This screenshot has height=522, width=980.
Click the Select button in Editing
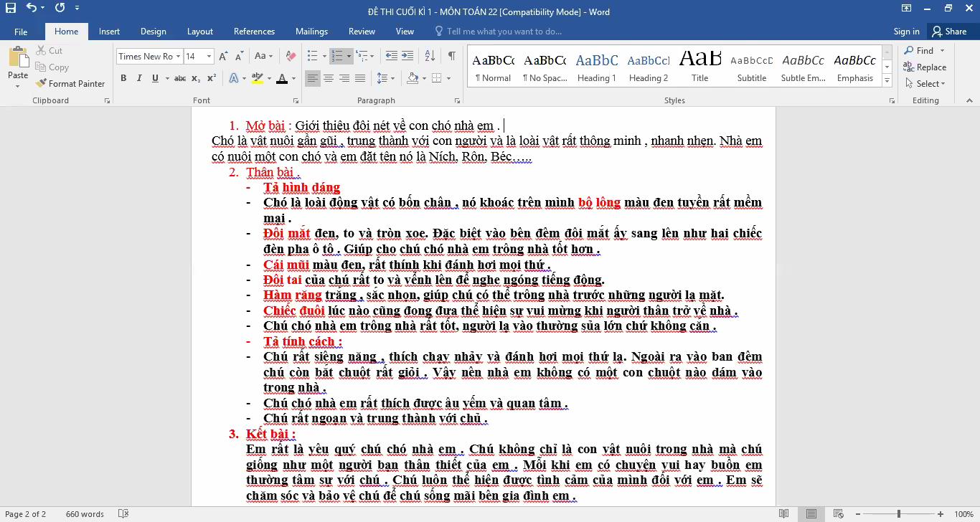(x=926, y=84)
